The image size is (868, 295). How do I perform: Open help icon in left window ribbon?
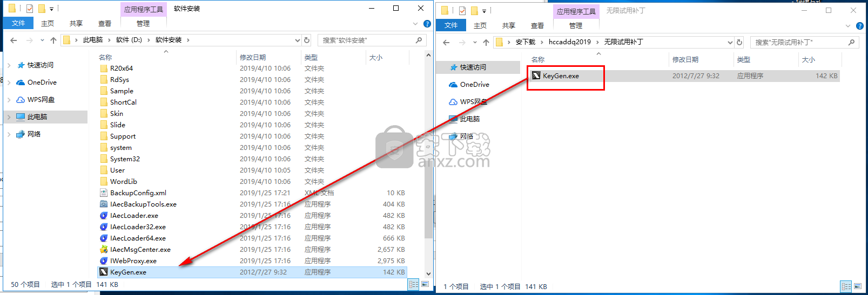pos(427,24)
